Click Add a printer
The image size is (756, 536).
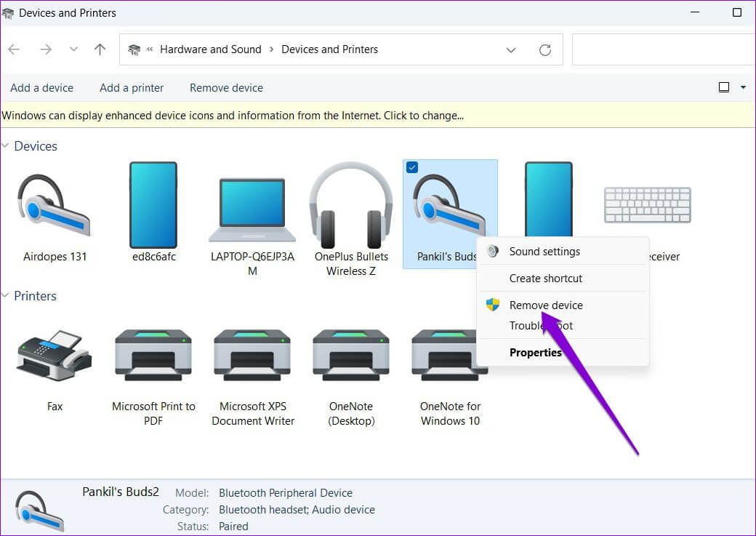(x=132, y=88)
